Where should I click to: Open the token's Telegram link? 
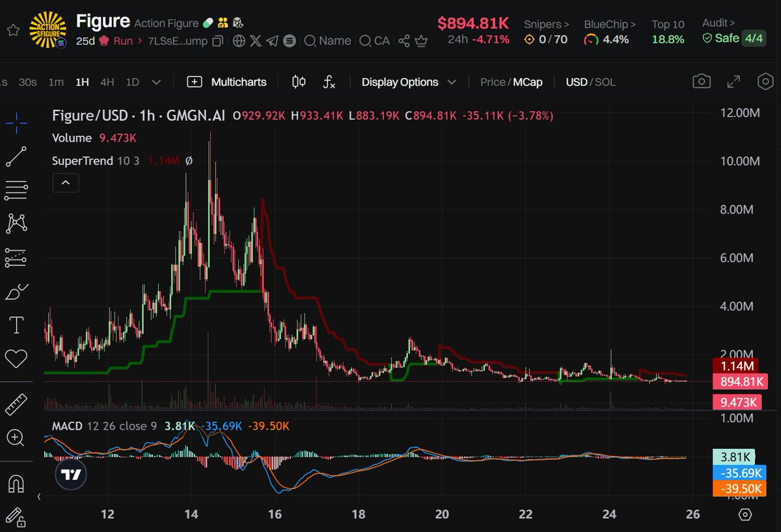273,41
